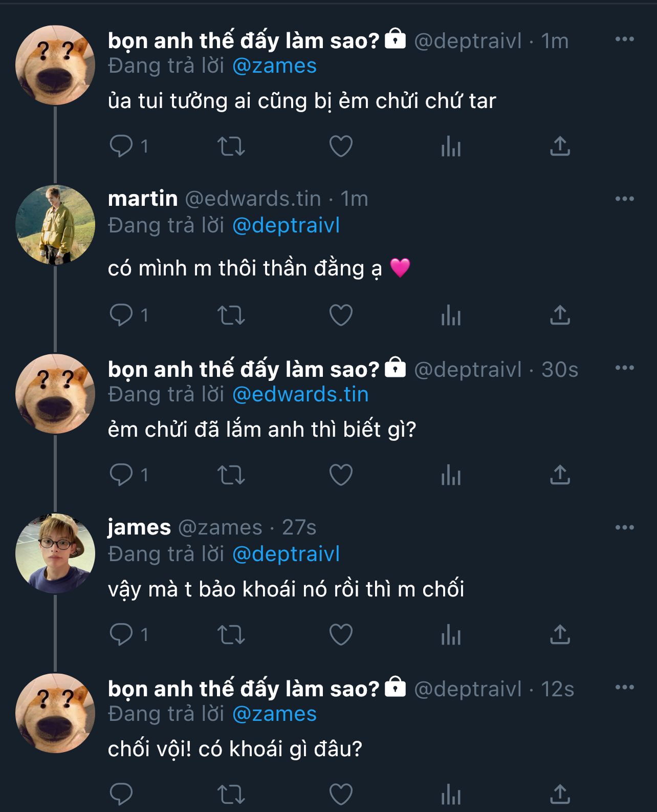Viewport: 657px width, 812px height.
Task: Reply to the "ủa tui tưởng" tweet
Action: (121, 146)
